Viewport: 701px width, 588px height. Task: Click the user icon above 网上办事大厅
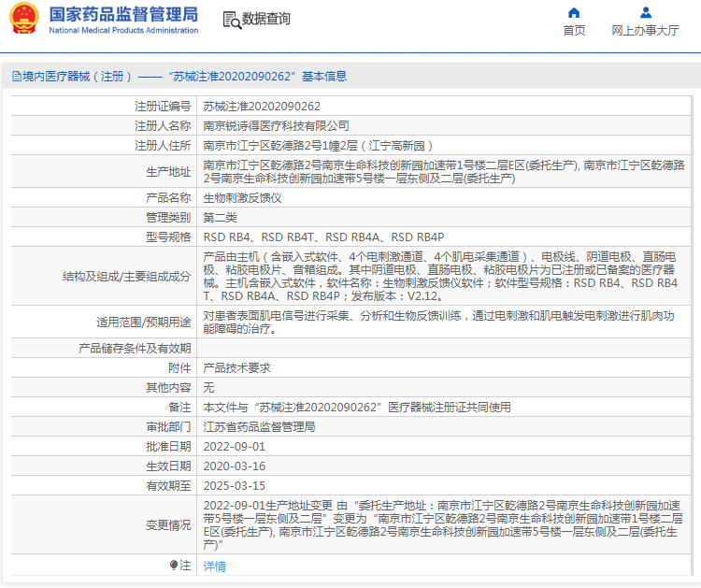(x=645, y=12)
